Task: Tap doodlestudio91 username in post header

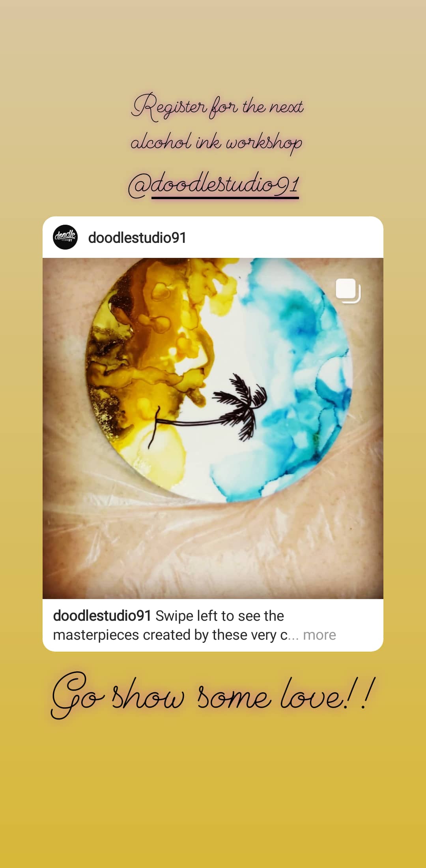Action: pos(137,238)
